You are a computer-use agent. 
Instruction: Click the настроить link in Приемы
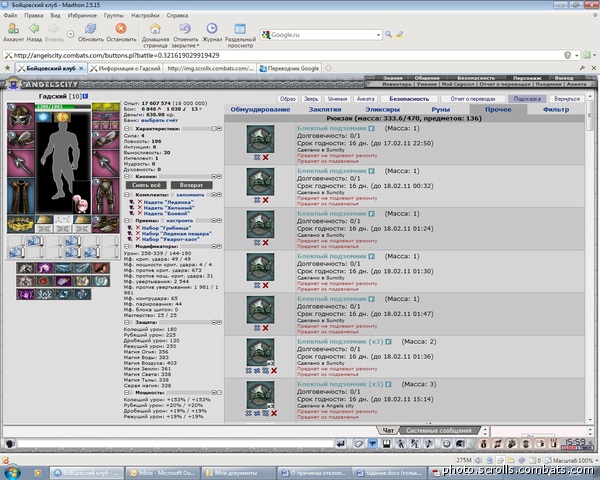179,220
